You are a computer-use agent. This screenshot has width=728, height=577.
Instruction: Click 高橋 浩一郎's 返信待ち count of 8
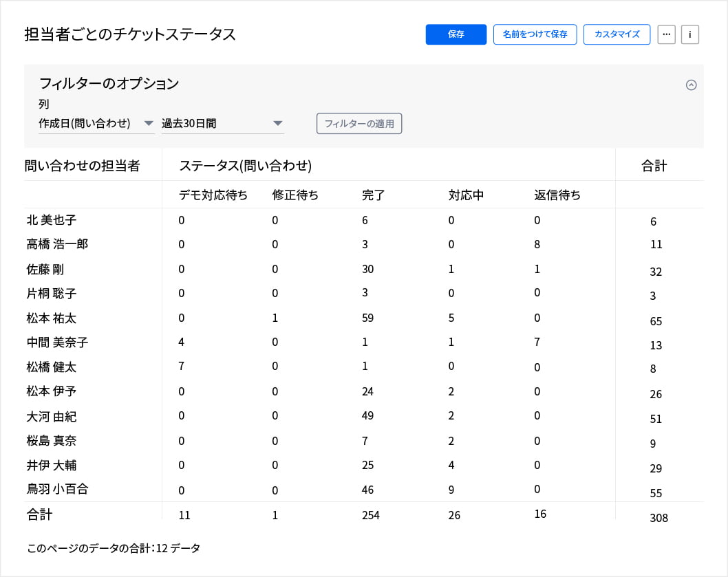536,244
